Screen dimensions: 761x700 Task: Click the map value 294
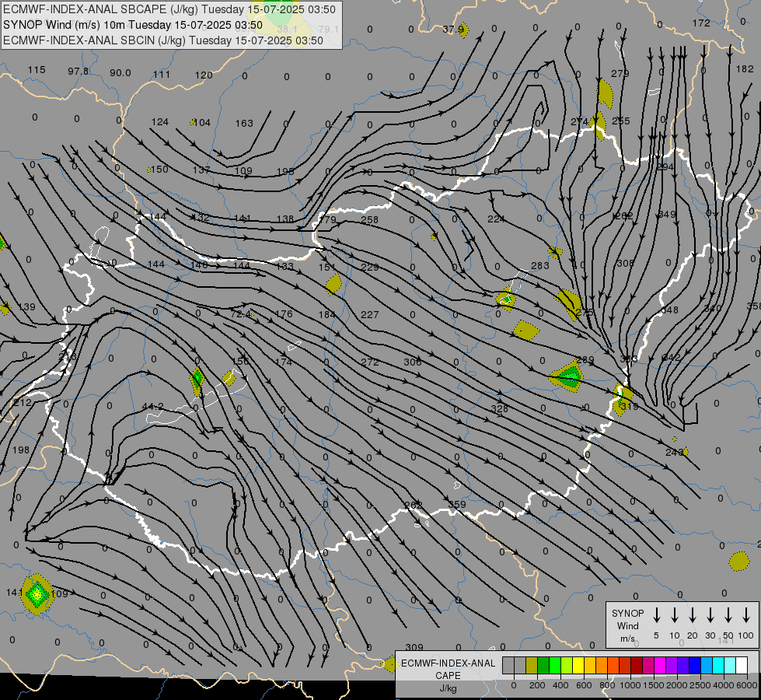pos(665,167)
